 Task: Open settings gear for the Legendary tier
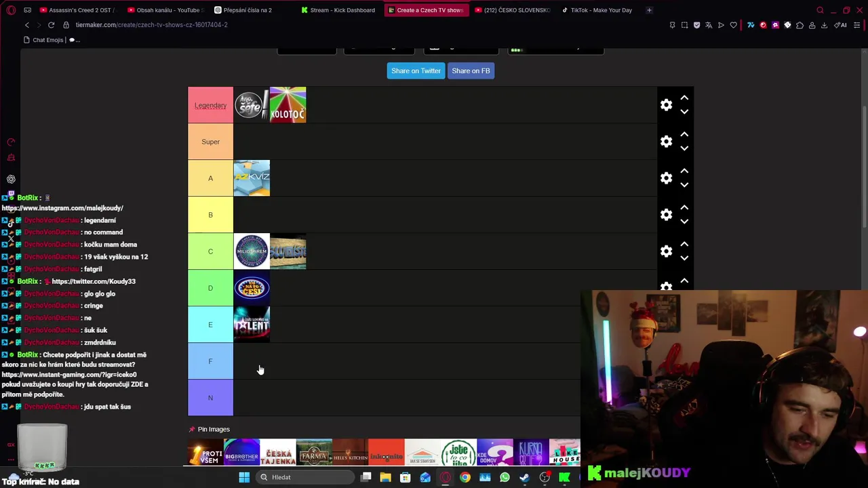point(666,105)
